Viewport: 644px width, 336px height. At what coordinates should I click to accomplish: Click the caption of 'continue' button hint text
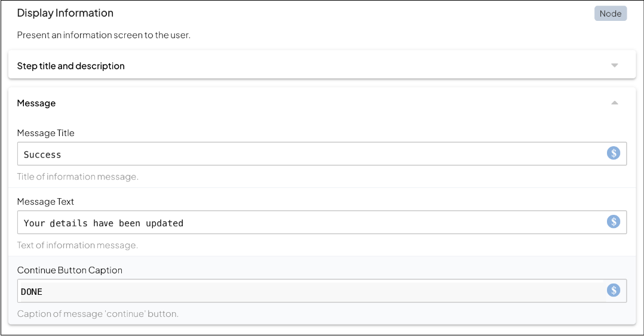point(97,314)
